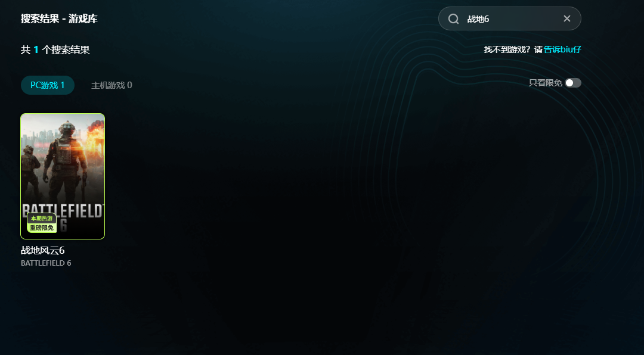Open the Battlefield 6 cover thumbnail
The image size is (644, 355).
tap(63, 176)
